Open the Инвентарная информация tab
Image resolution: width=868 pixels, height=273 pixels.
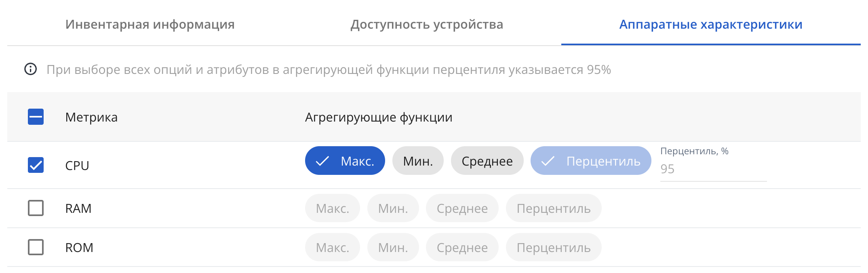coord(150,24)
